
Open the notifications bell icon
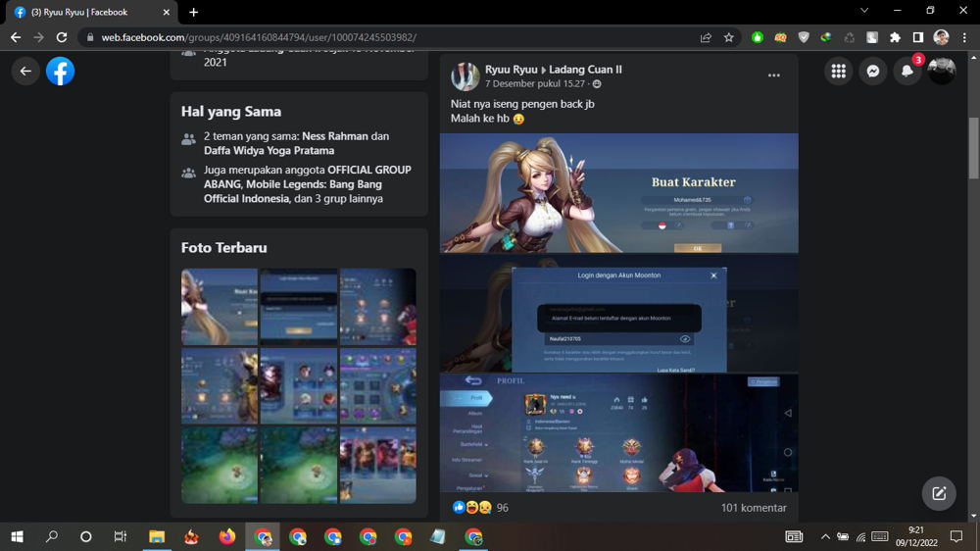906,72
